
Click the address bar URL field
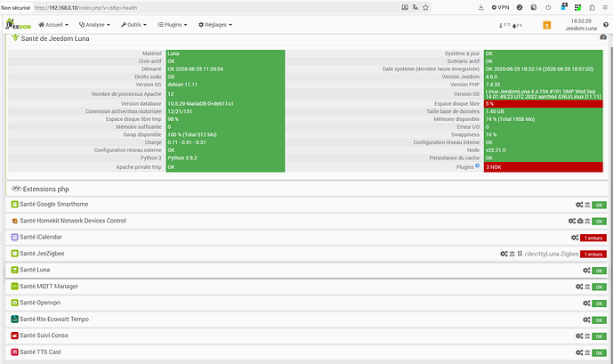[215, 7]
